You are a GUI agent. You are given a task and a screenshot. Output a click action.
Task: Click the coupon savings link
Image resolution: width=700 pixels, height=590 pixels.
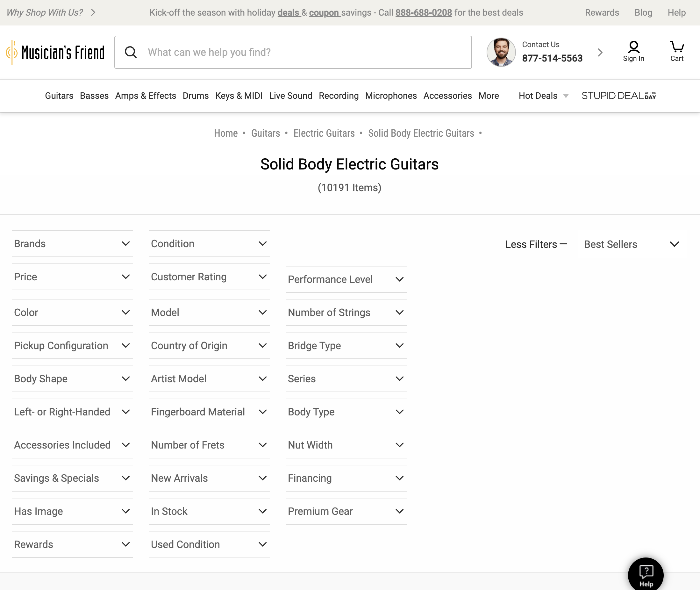324,13
